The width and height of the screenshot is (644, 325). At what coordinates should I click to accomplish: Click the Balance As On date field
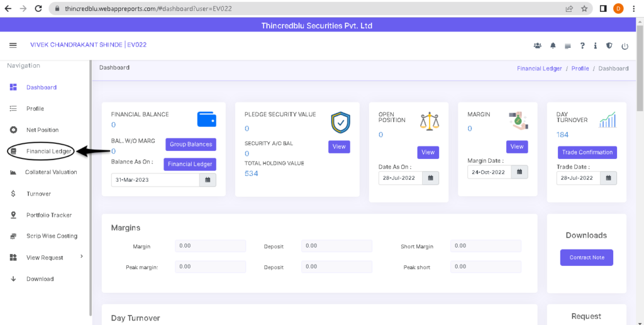(155, 180)
